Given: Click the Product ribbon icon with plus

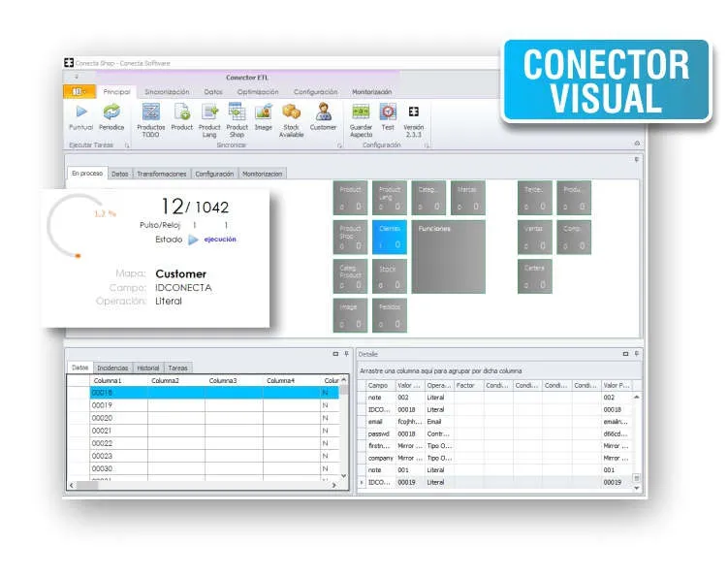Looking at the screenshot, I should [181, 112].
